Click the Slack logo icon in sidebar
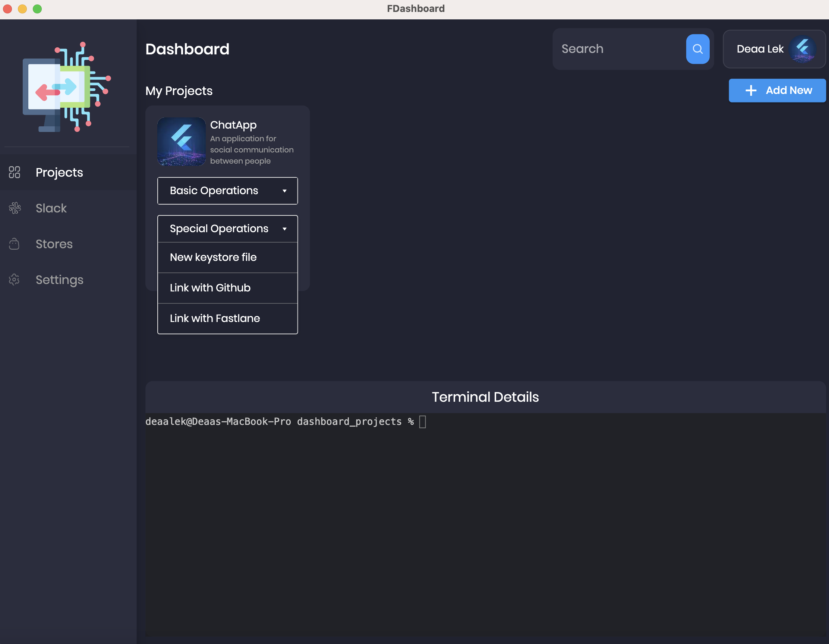The width and height of the screenshot is (829, 644). tap(15, 208)
